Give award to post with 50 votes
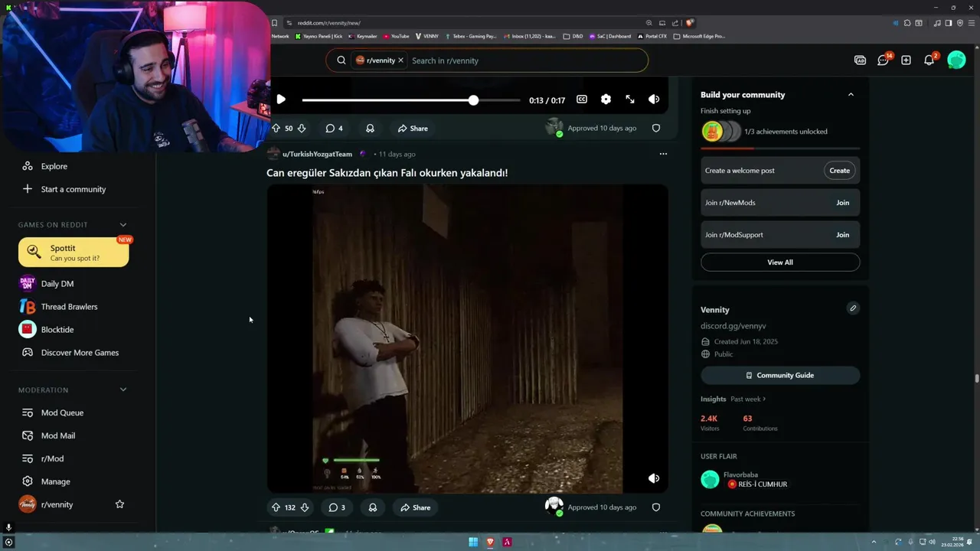The width and height of the screenshot is (980, 551). (370, 129)
